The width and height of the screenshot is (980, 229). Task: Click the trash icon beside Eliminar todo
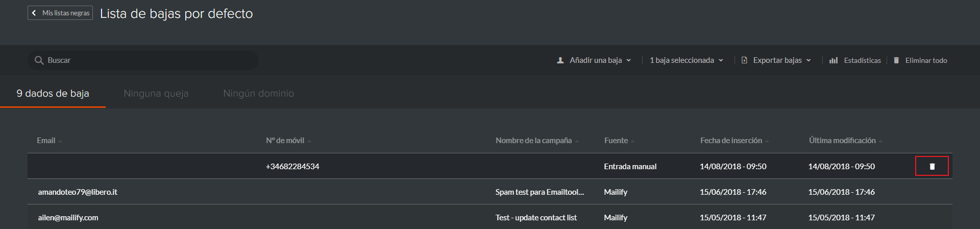[896, 60]
